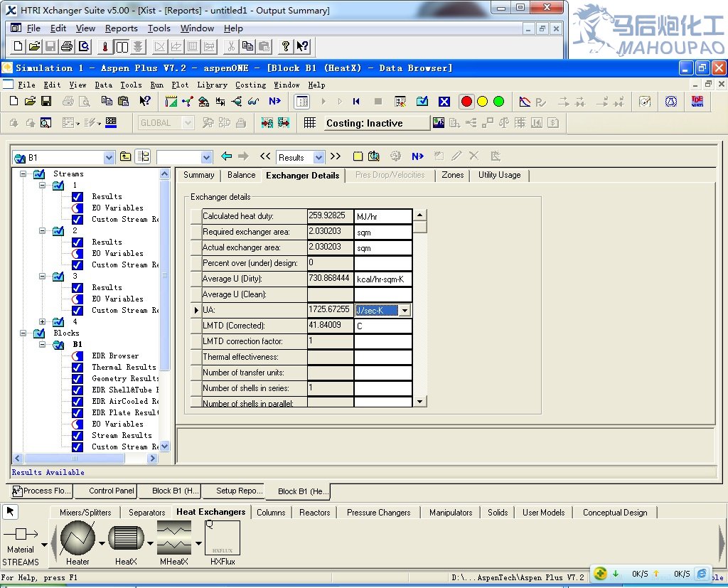Click the Open folder icon in HTRI toolbar
Image resolution: width=728 pixels, height=588 pixels.
click(x=34, y=46)
